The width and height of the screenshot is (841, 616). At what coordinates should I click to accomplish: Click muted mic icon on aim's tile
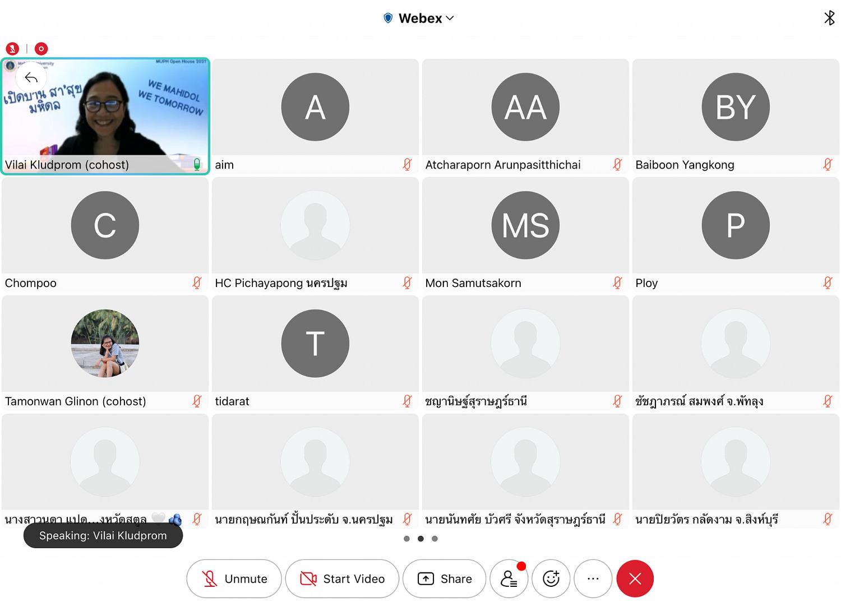[408, 164]
